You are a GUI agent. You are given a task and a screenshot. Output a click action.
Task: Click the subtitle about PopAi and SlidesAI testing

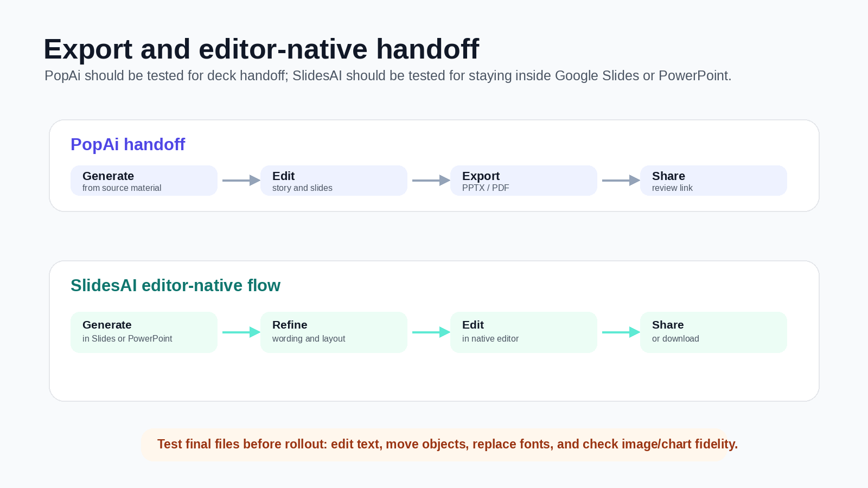[388, 75]
